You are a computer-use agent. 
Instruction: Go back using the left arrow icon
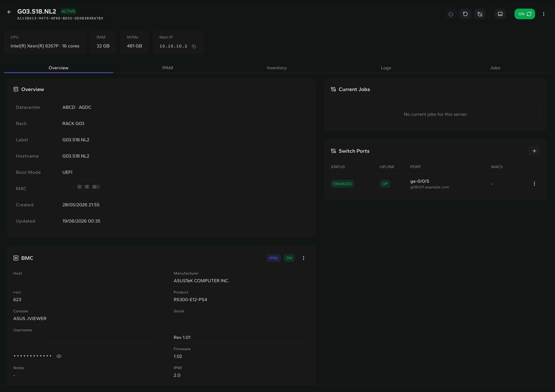pos(9,12)
